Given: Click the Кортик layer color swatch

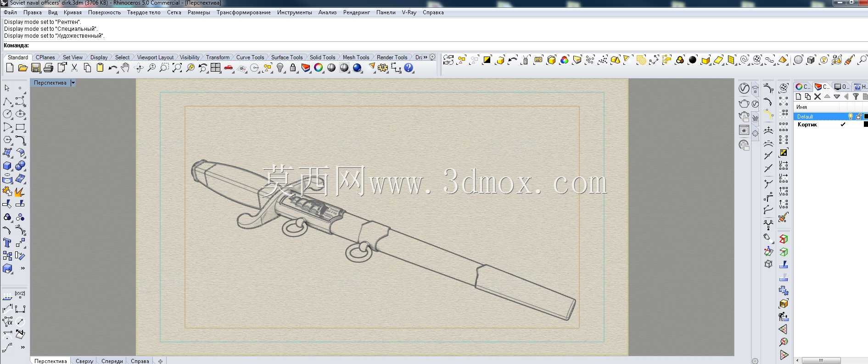Looking at the screenshot, I should click(x=866, y=125).
